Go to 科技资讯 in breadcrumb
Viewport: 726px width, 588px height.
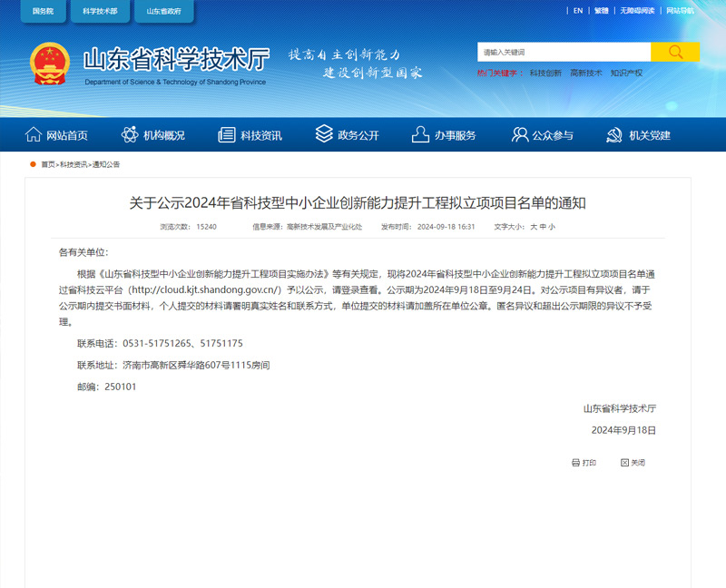[74, 164]
